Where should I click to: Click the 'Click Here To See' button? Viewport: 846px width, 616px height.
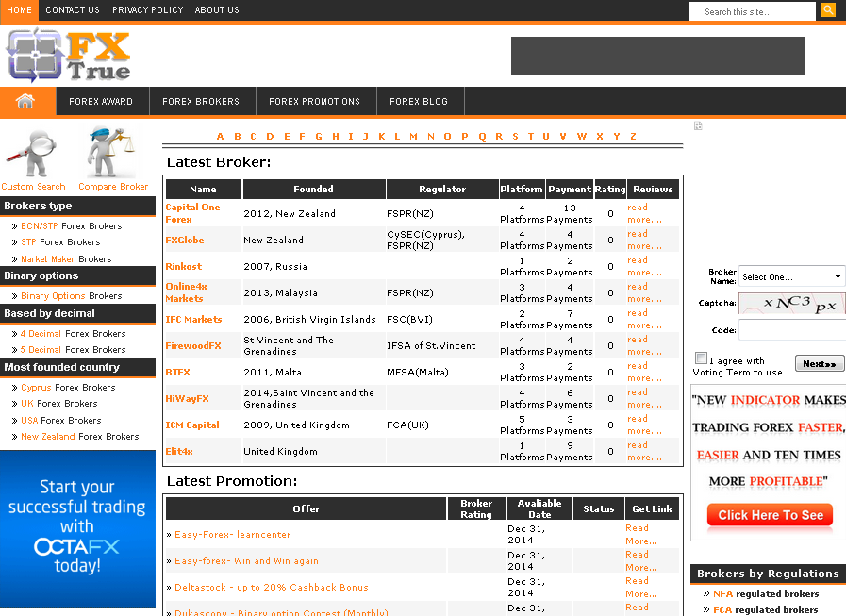tap(770, 515)
